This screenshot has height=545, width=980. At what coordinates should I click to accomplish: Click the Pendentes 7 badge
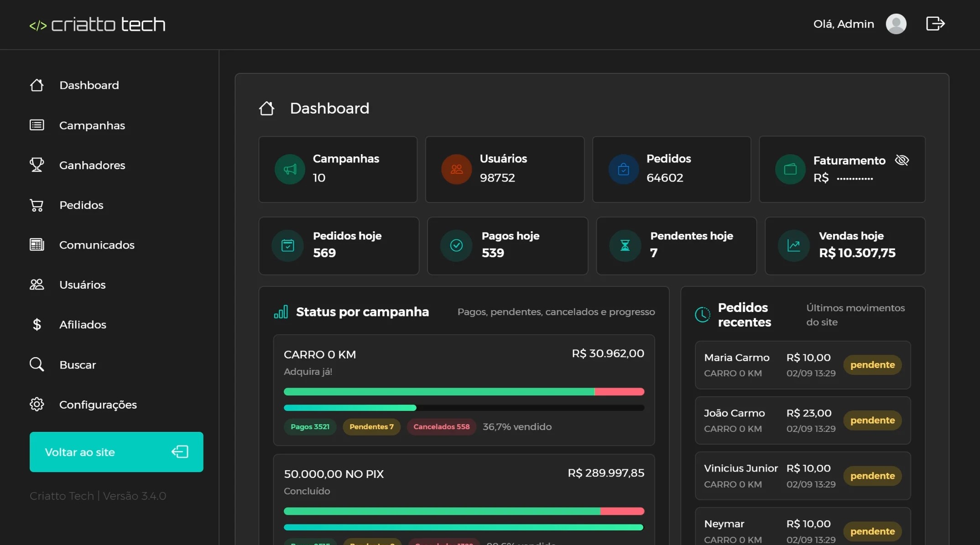click(371, 427)
